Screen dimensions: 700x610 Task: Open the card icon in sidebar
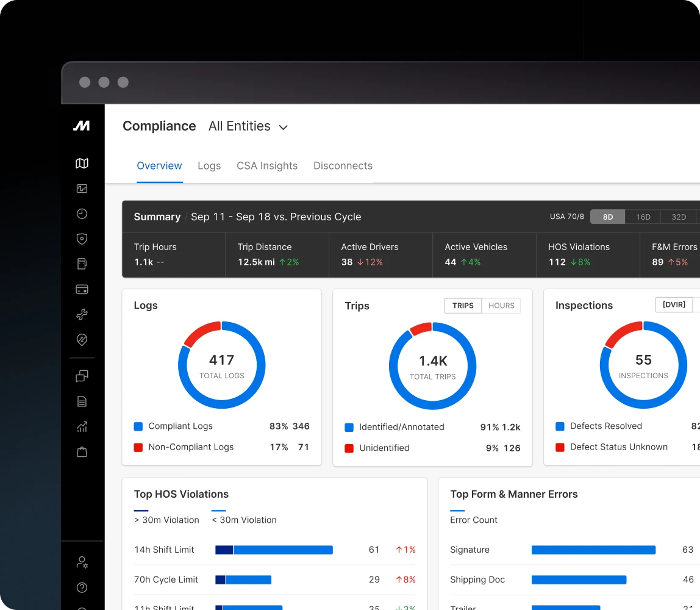tap(82, 289)
